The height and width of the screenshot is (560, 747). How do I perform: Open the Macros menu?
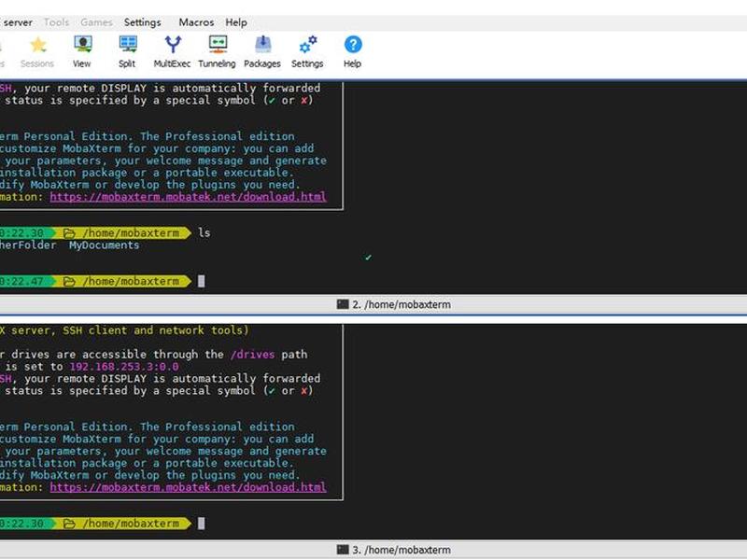coord(196,22)
